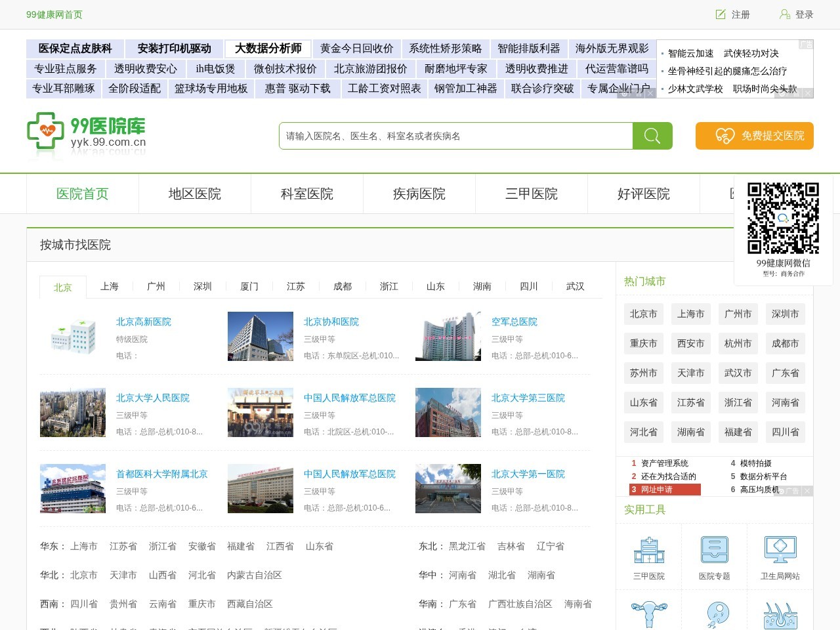
Task: Select the 三甲医院 hospital building icon
Action: pyautogui.click(x=648, y=550)
